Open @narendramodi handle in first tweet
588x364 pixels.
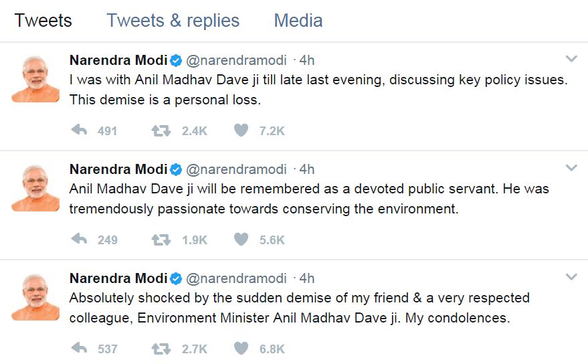237,60
